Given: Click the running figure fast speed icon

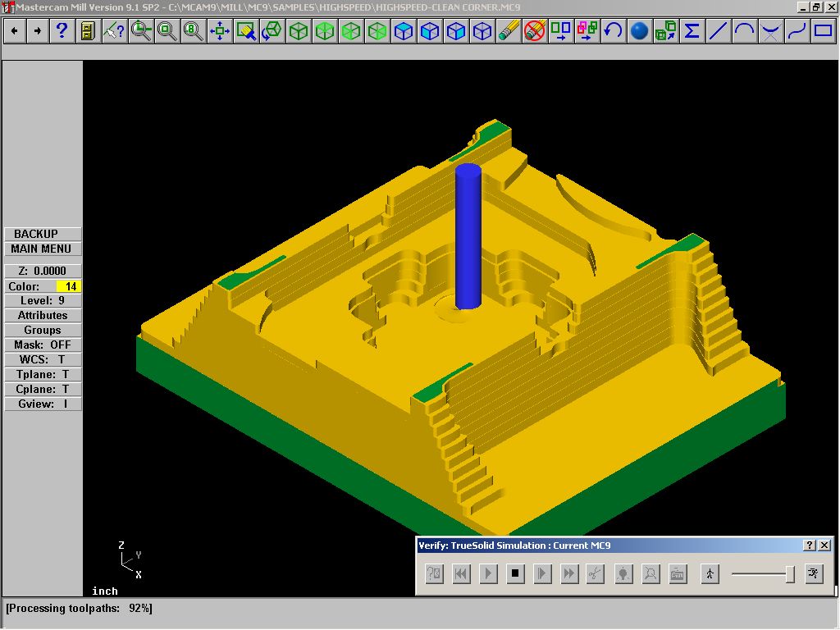Looking at the screenshot, I should [x=815, y=573].
